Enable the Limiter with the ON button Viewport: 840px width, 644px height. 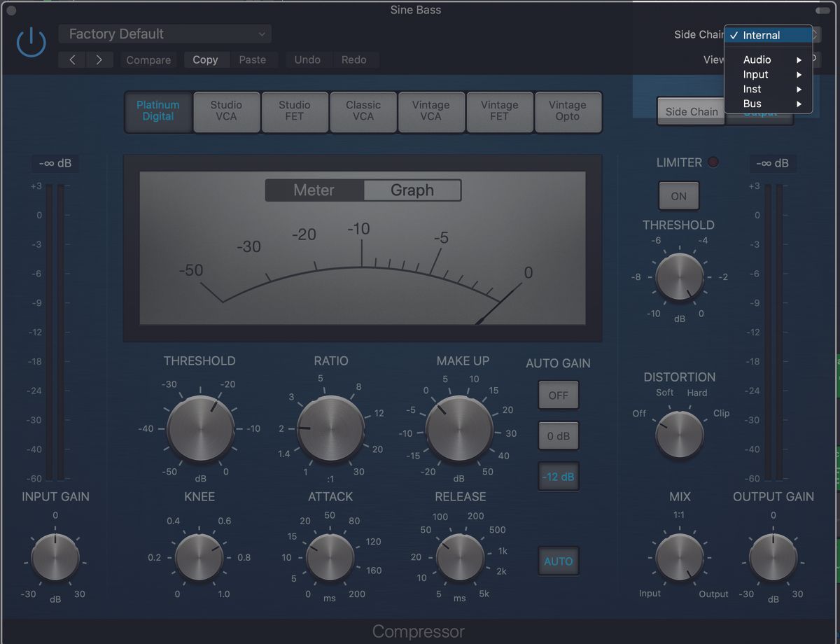click(x=678, y=196)
